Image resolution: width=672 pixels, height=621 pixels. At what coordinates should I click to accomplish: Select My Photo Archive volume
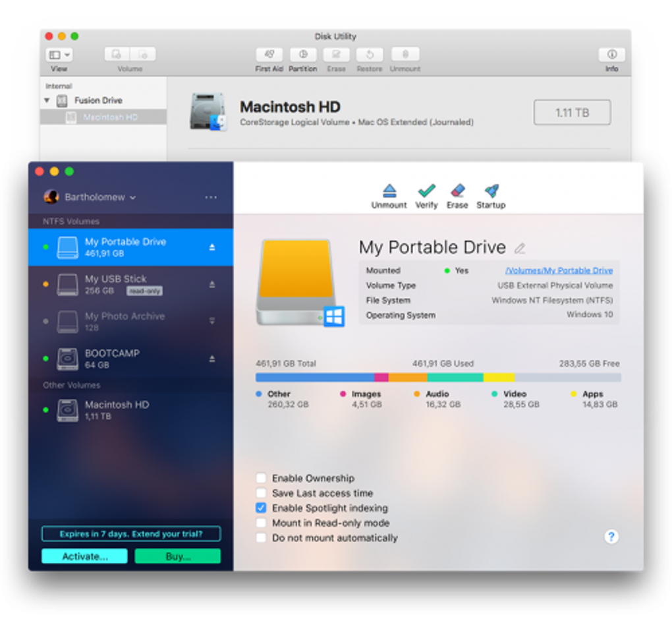(130, 321)
